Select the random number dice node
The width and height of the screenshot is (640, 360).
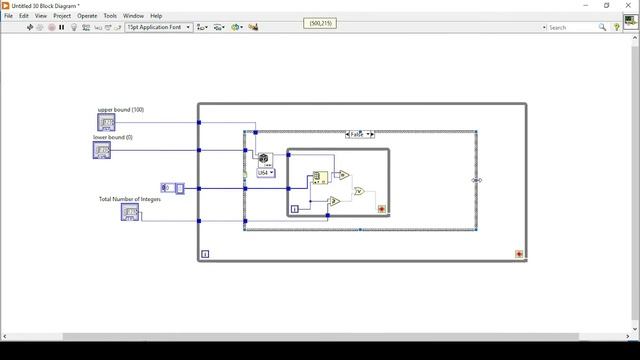point(265,160)
